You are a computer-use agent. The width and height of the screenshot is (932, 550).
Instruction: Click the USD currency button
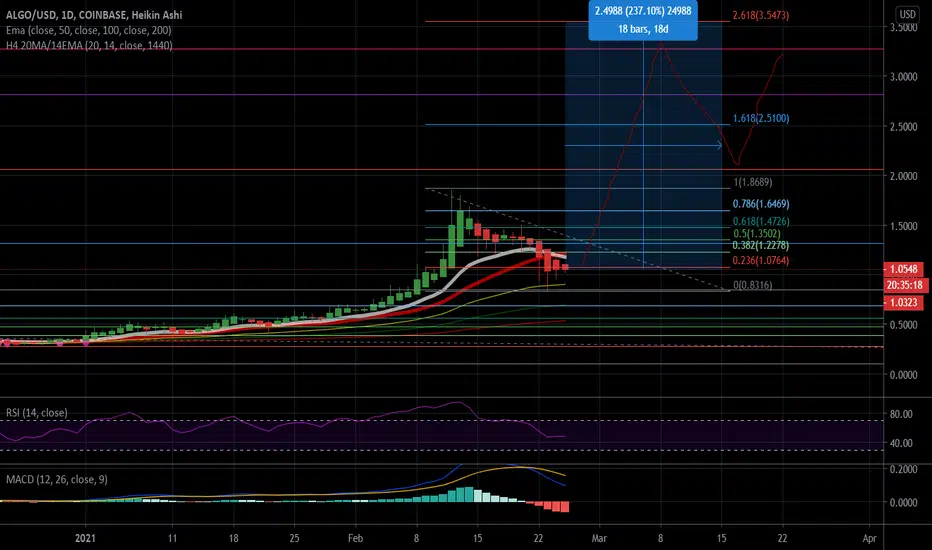point(907,14)
